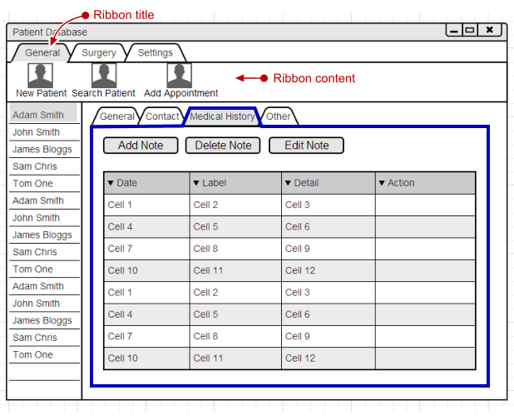Image resolution: width=514 pixels, height=420 pixels.
Task: Pick Tom One just above the empty rows
Action: [44, 355]
